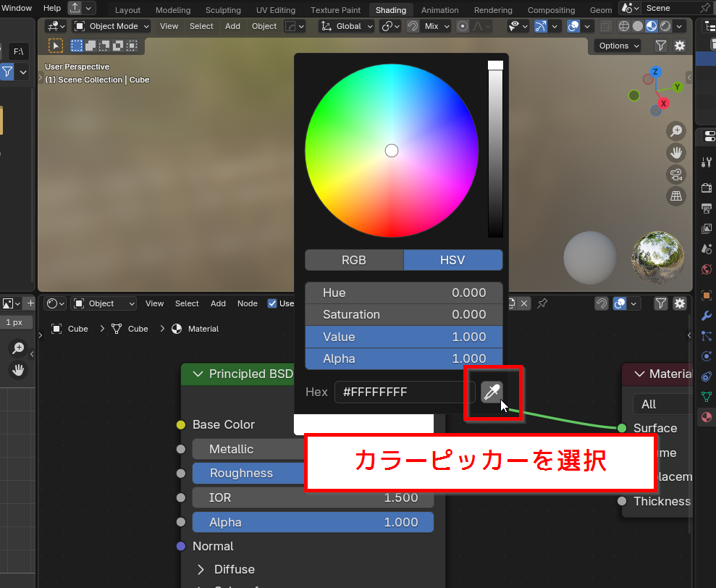Open the Object Mode dropdown
This screenshot has height=588, width=716.
(111, 26)
